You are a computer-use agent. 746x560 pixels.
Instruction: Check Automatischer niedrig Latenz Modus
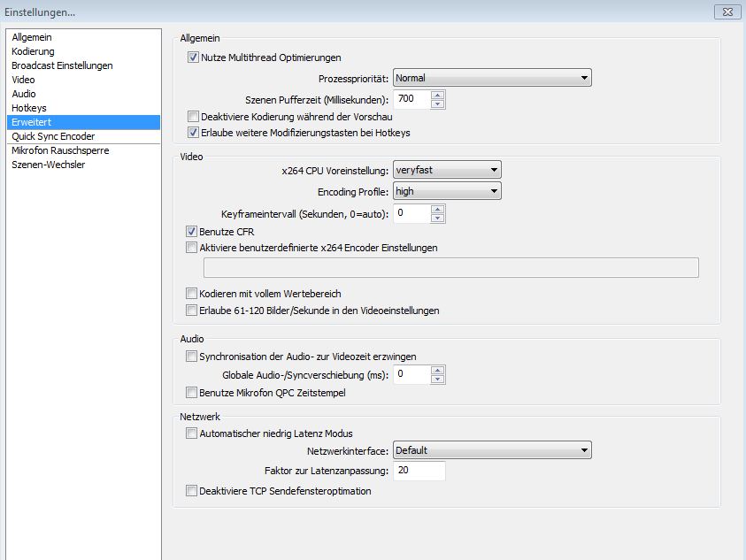(193, 433)
